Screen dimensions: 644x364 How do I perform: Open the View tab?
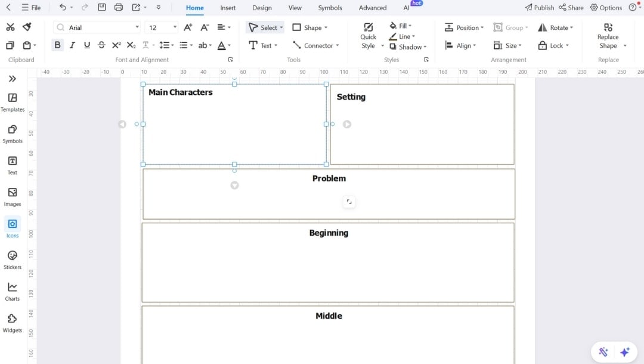click(x=295, y=7)
